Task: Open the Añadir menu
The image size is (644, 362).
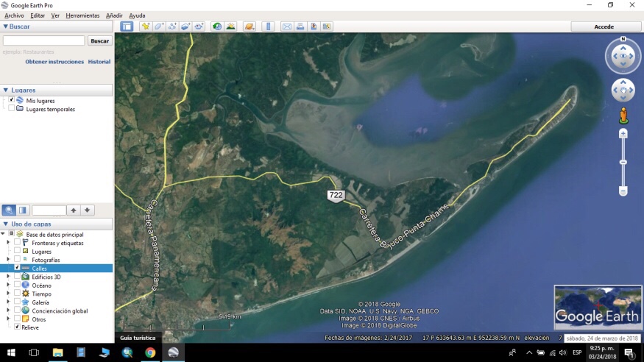Action: 114,15
